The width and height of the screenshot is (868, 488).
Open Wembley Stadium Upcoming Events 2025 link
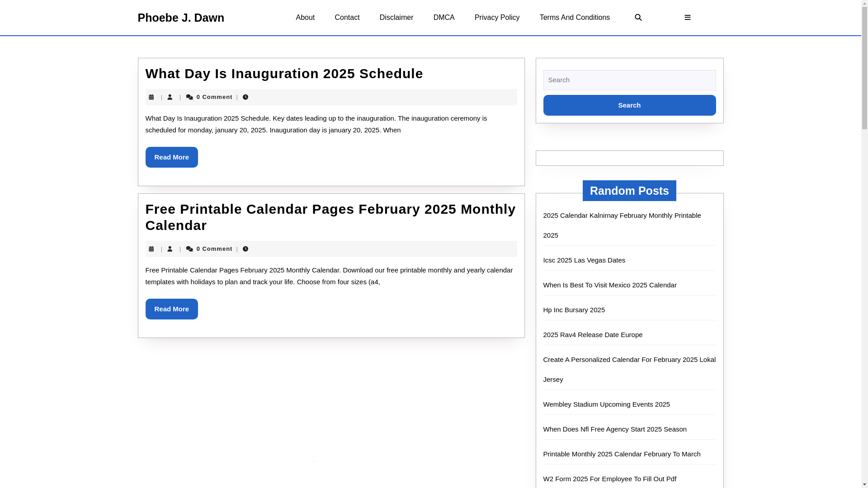[607, 404]
